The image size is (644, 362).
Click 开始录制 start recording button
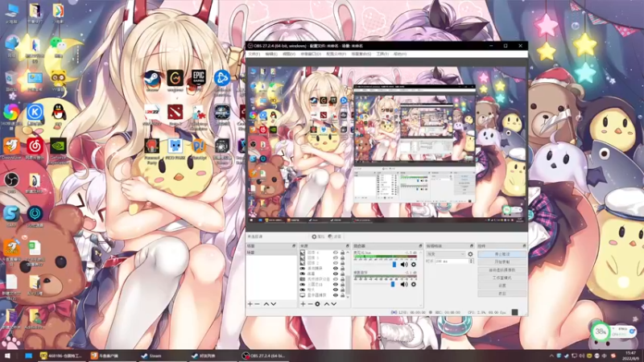click(502, 262)
